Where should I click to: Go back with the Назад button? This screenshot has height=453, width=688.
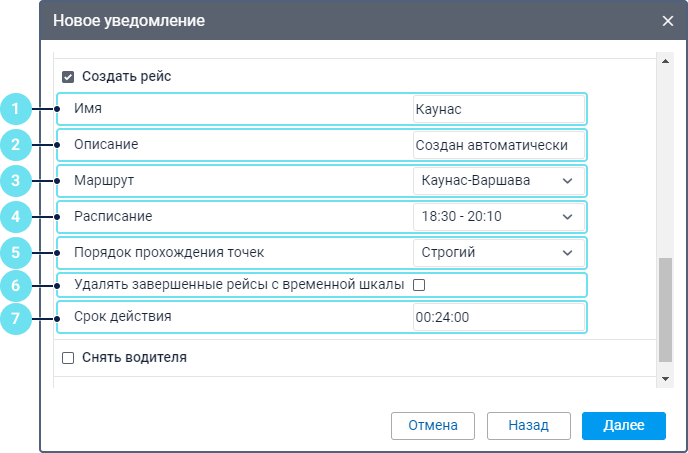(528, 425)
